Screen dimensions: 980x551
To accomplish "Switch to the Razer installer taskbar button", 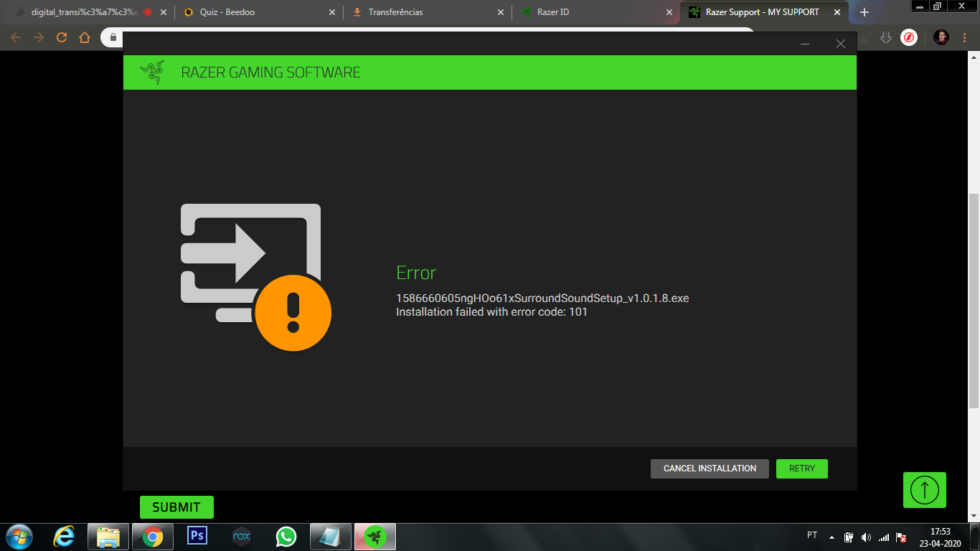I will [375, 537].
